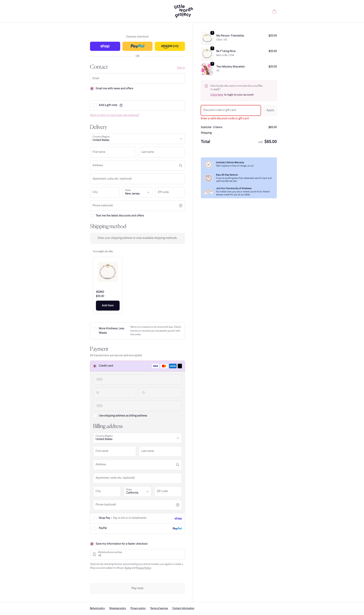Click the info icon in loyalty discounts notice
The width and height of the screenshot is (364, 615).
[206, 86]
